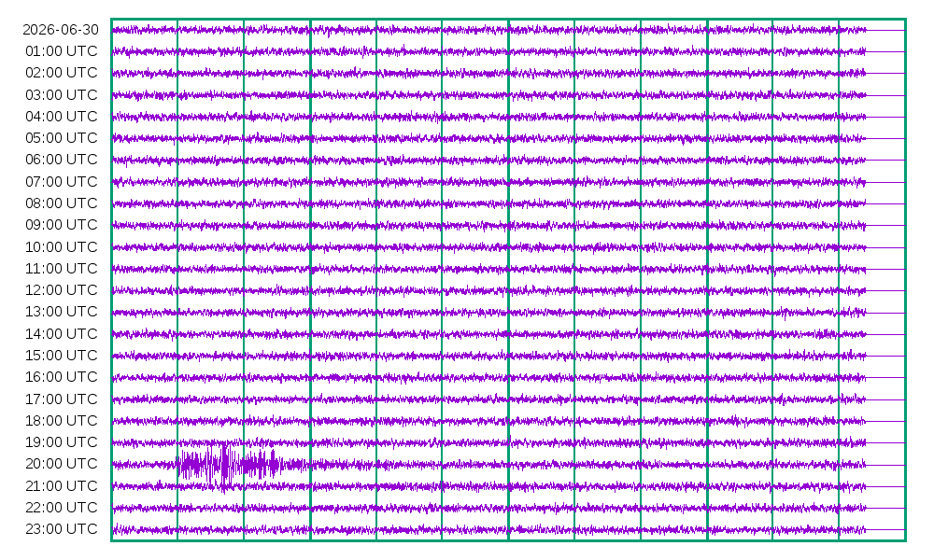
Task: Select the 08:00 UTC row label
Action: tap(62, 203)
